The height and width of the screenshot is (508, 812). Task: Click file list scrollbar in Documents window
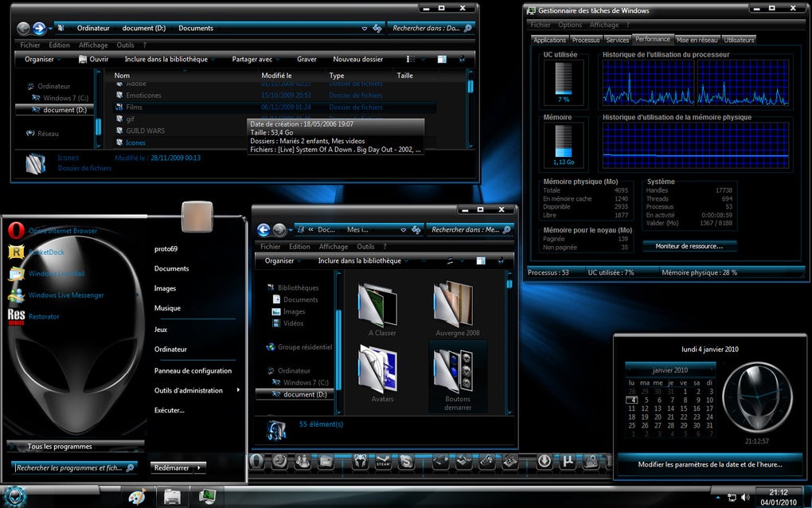(x=470, y=86)
